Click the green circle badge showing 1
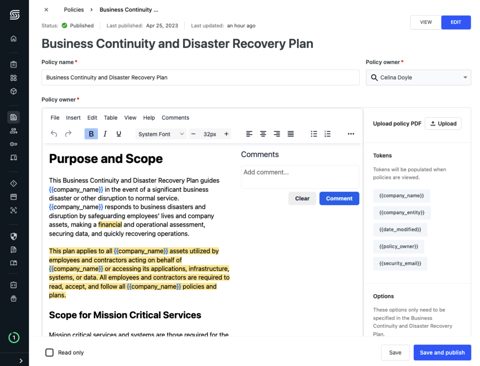The height and width of the screenshot is (366, 480). tap(14, 338)
